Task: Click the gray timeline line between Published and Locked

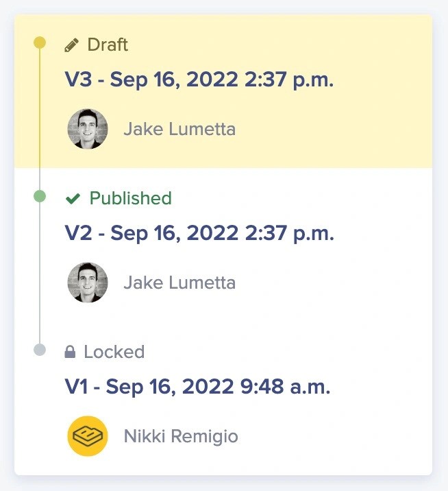Action: pos(40,274)
